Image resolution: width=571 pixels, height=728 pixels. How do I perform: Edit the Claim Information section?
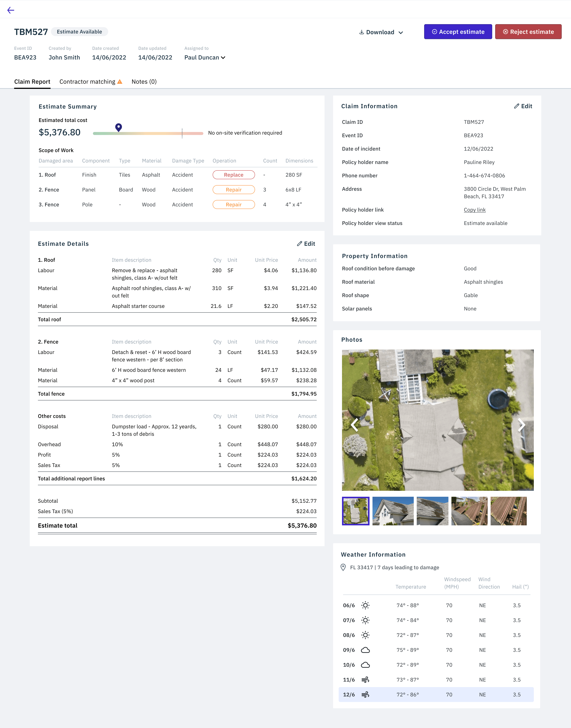click(523, 106)
